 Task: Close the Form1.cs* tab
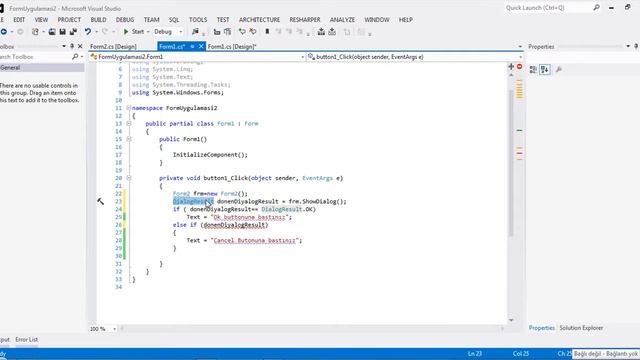[201, 47]
